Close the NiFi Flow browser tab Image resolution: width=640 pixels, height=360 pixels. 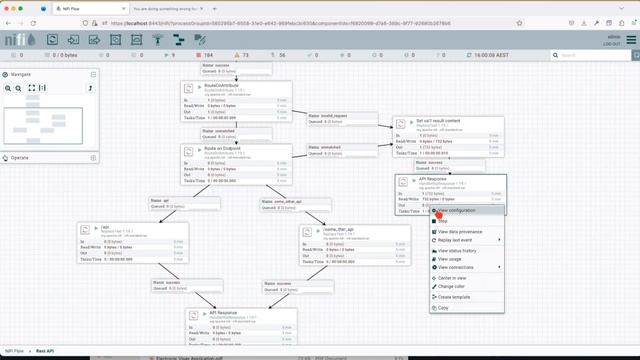pyautogui.click(x=124, y=9)
